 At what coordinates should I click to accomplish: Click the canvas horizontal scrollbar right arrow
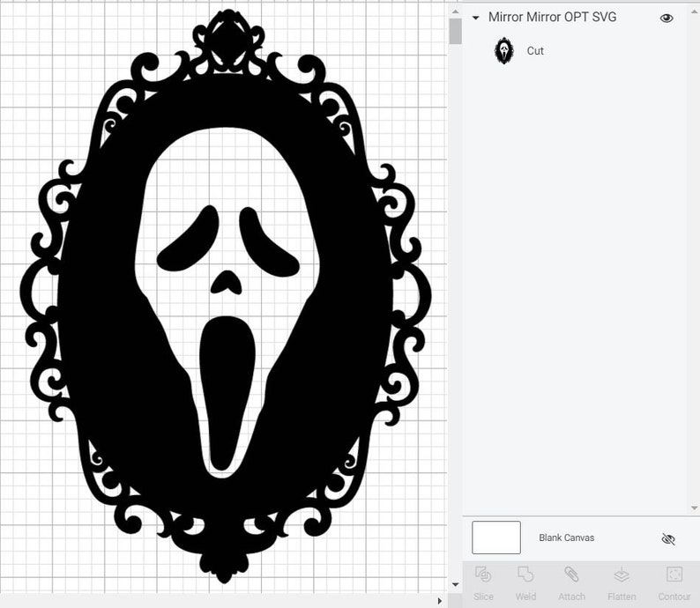[440, 601]
